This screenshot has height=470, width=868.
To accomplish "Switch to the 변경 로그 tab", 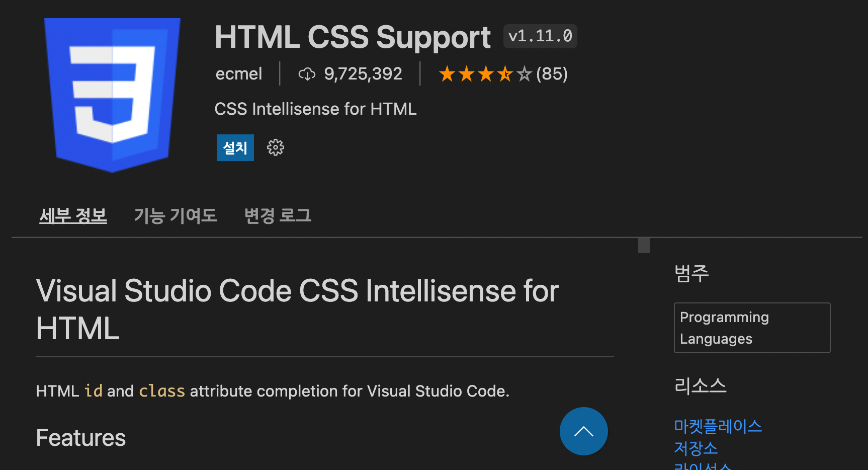I will (x=278, y=215).
